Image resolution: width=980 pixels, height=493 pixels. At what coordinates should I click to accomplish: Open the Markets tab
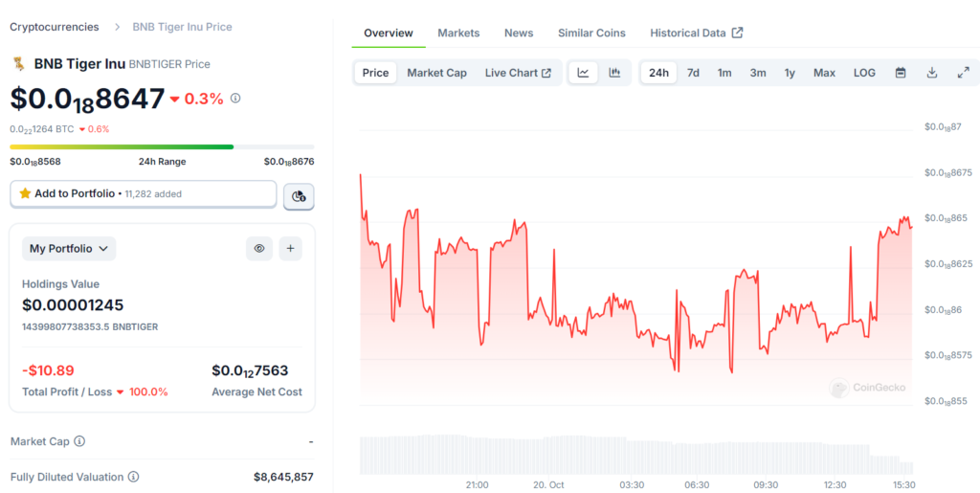click(x=458, y=33)
